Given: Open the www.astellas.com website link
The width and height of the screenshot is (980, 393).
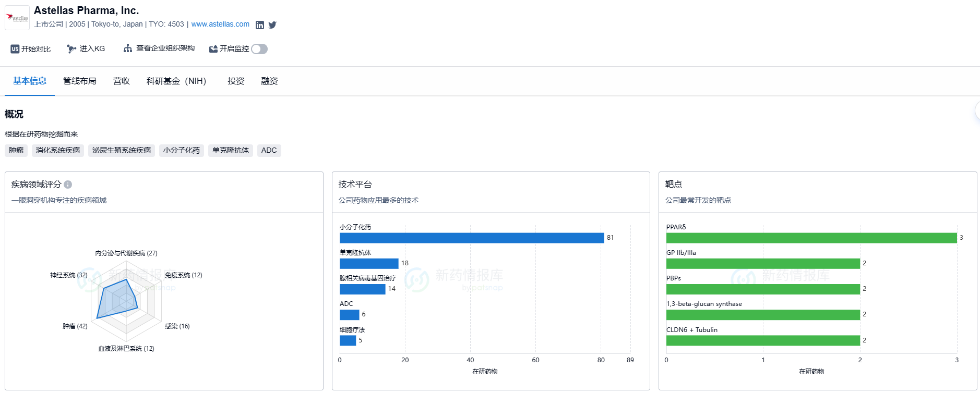Looking at the screenshot, I should pos(220,24).
